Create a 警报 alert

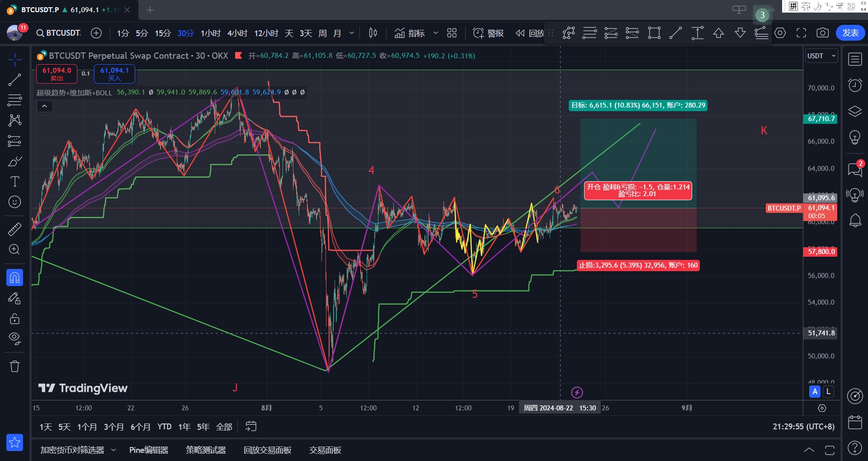tap(488, 33)
